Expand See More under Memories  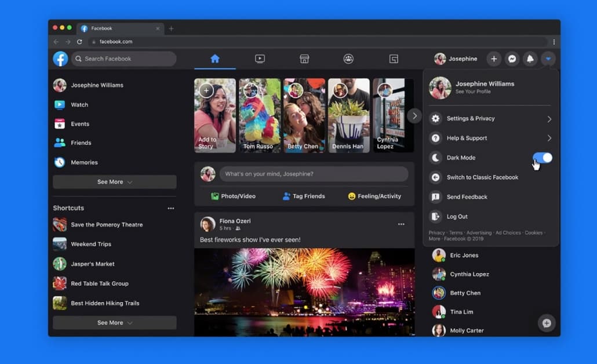(114, 182)
